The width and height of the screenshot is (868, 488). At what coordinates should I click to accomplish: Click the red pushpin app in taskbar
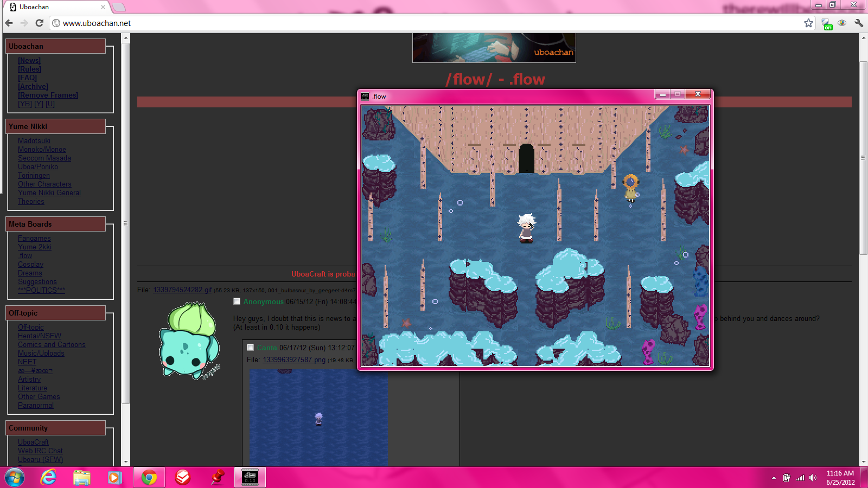point(217,478)
